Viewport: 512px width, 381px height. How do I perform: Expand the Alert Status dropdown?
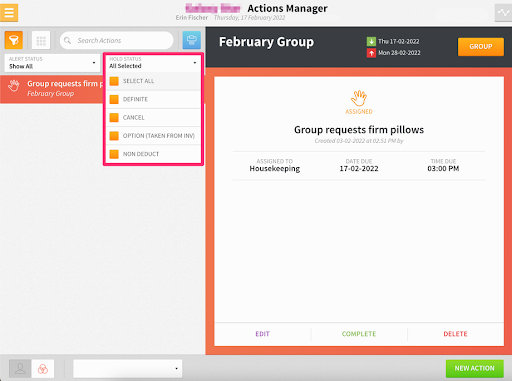coord(52,63)
